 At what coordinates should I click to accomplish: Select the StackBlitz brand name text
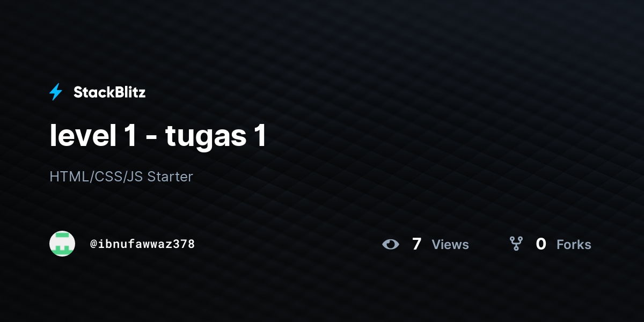click(109, 92)
